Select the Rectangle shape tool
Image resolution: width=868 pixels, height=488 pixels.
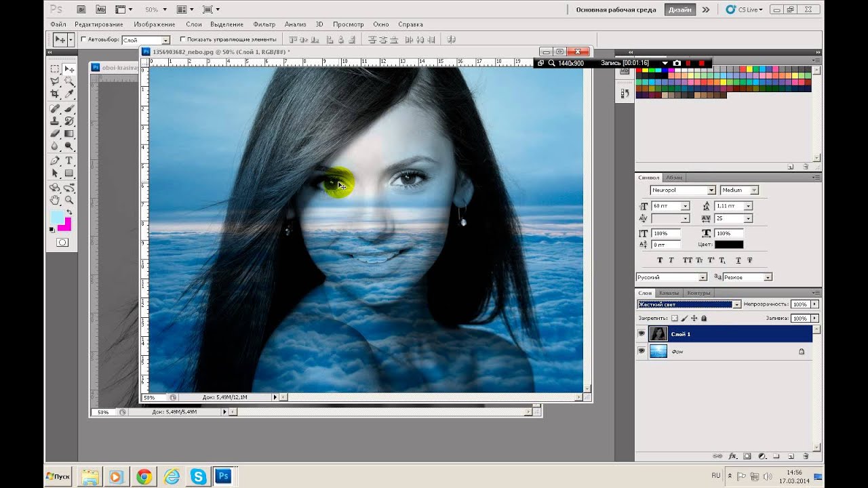coord(68,174)
